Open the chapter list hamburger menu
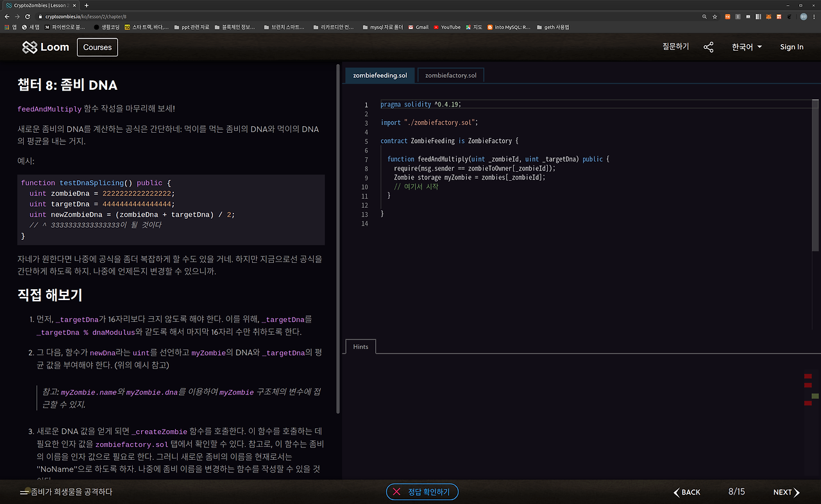 24,492
